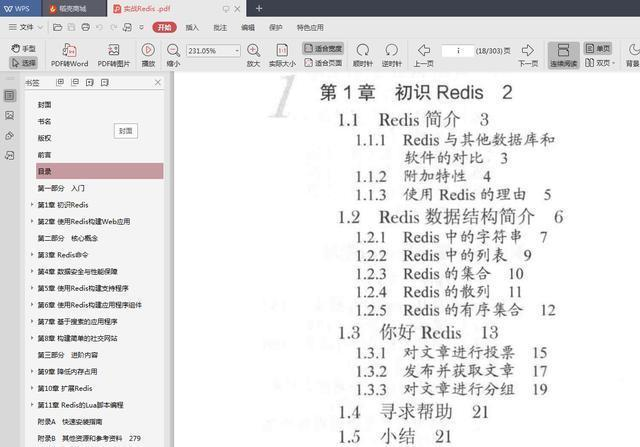640x447 pixels.
Task: Expand the arrow next to 文件
Action: (x=40, y=27)
